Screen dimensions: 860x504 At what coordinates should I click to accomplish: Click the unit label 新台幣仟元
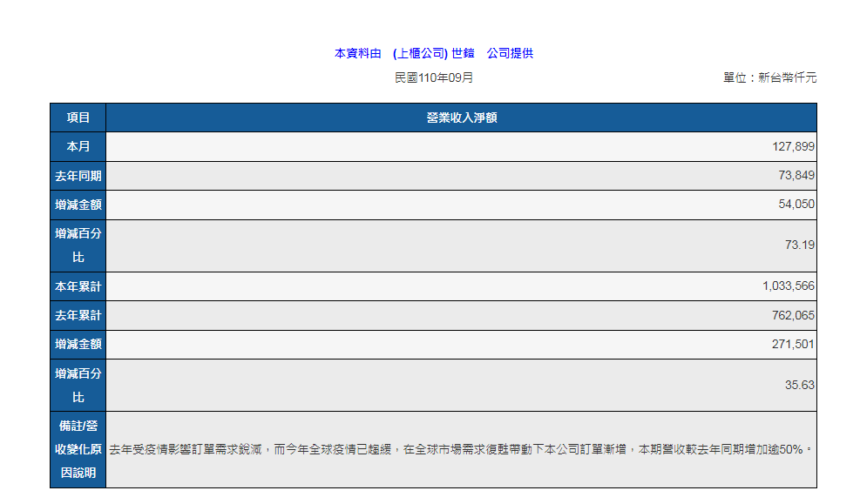tap(769, 78)
